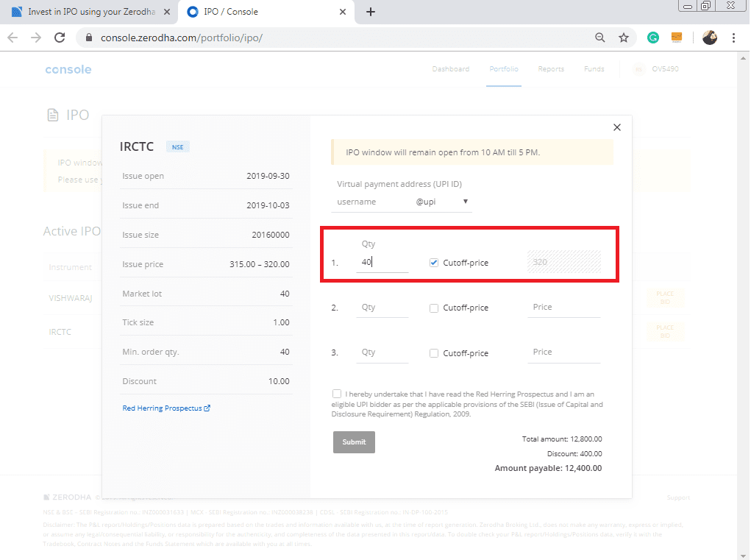Click the IPO page document icon
The width and height of the screenshot is (751, 560).
point(53,115)
